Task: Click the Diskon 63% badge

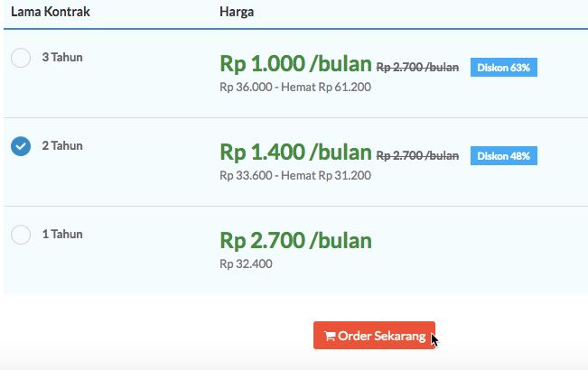Action: coord(504,68)
